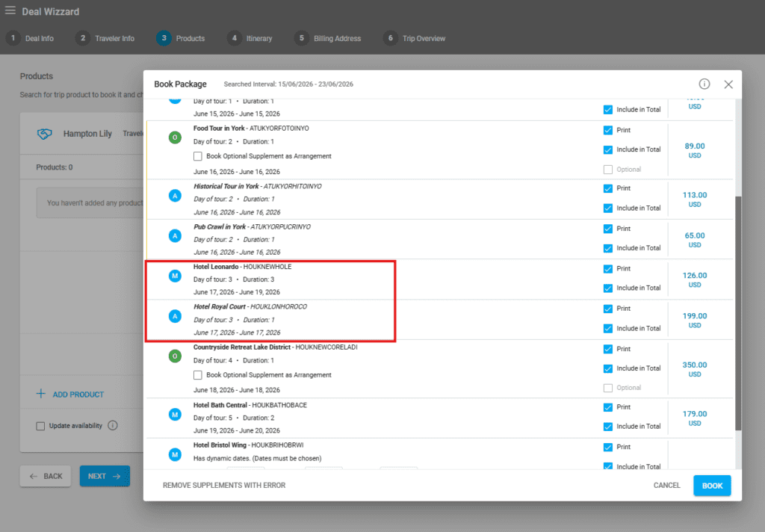Click the package list vertical scrollbar

point(738,314)
